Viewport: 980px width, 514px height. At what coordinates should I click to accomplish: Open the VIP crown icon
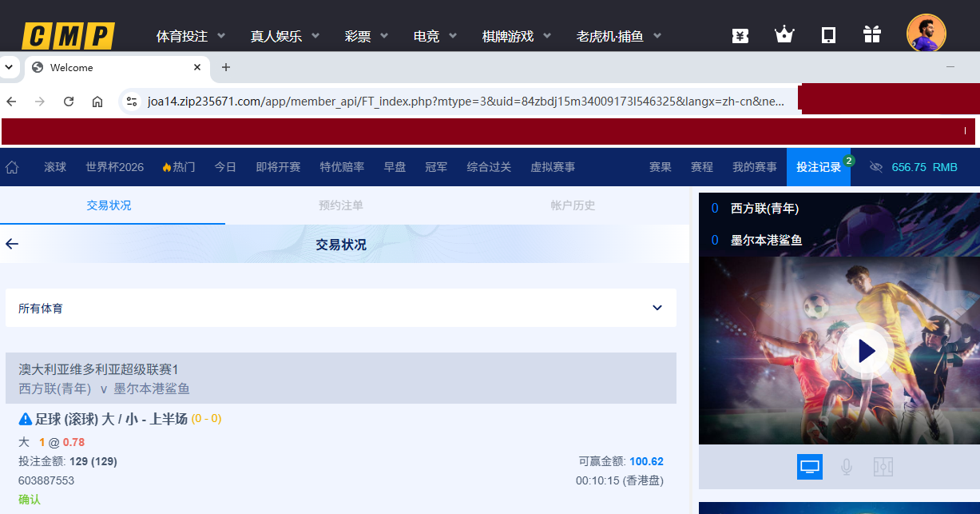tap(784, 35)
